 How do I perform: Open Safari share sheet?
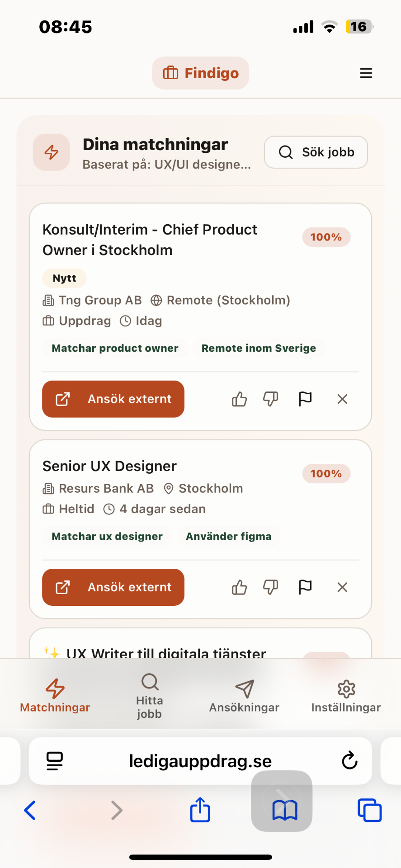[x=200, y=810]
